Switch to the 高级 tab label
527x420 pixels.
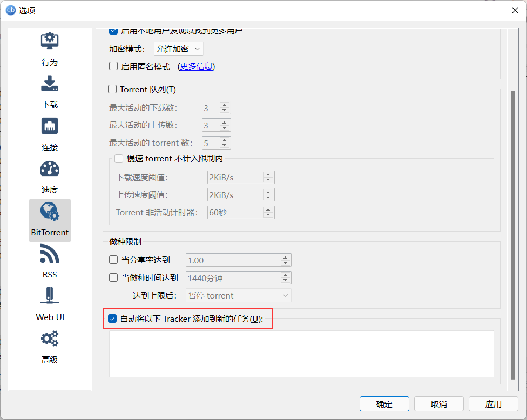(x=50, y=360)
